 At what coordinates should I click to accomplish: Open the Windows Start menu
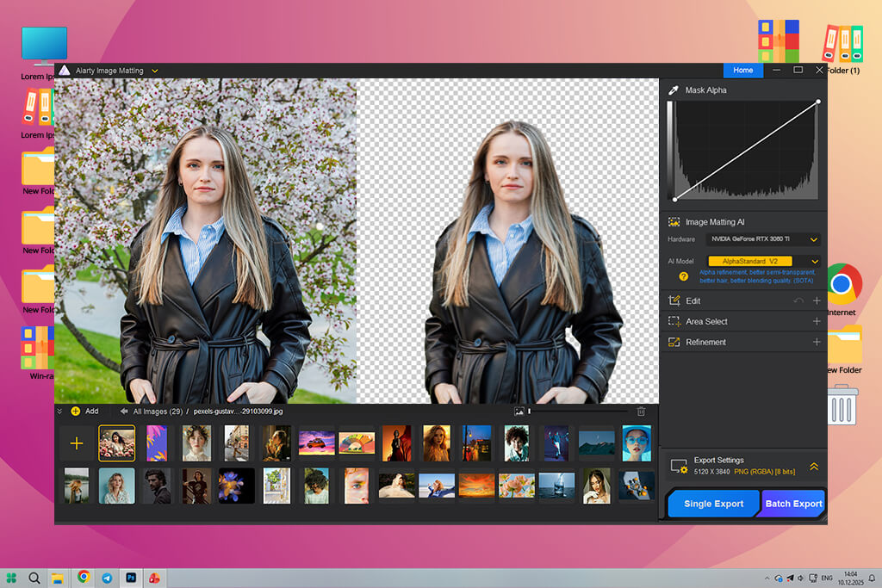[11, 578]
